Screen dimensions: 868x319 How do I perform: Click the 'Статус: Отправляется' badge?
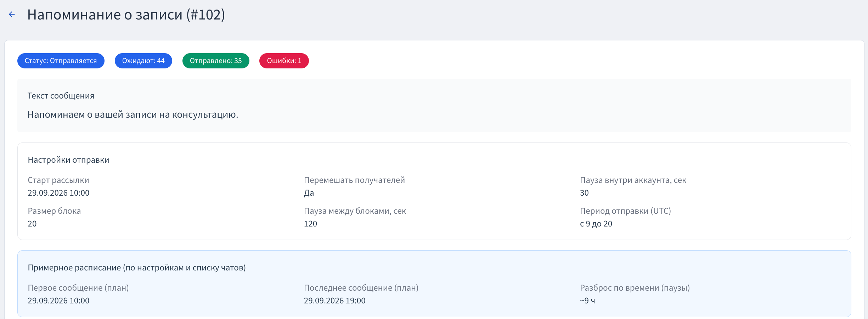[x=61, y=61]
